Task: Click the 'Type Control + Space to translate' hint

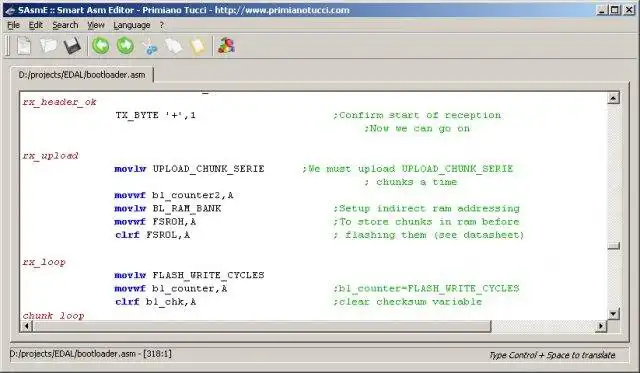Action: (552, 355)
